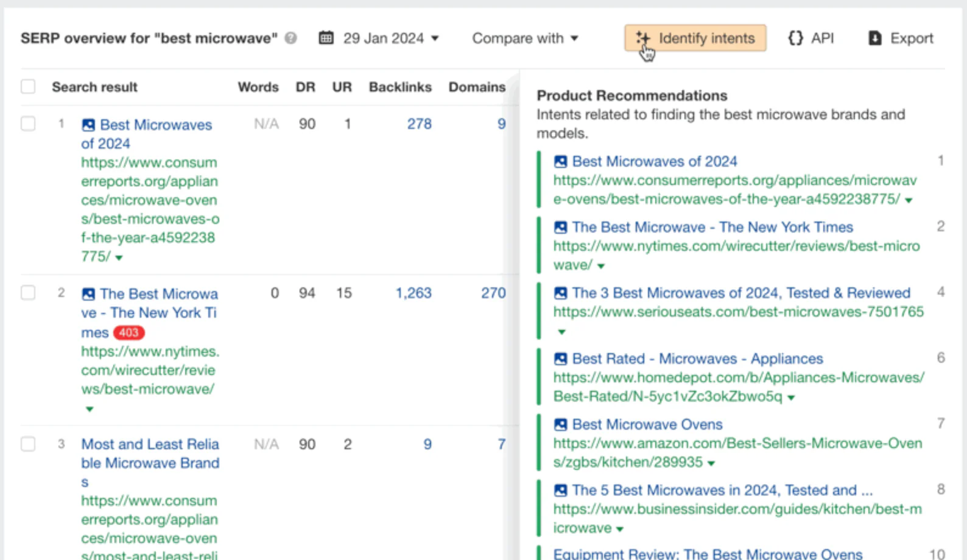The height and width of the screenshot is (560, 967).
Task: Open The 5 Best Microwaves in 2024 link
Action: [x=722, y=490]
